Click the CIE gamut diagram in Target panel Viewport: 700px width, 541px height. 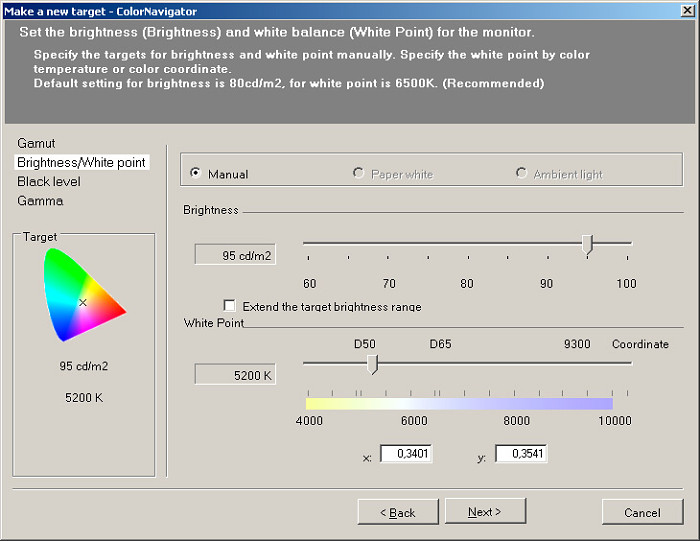tap(83, 296)
